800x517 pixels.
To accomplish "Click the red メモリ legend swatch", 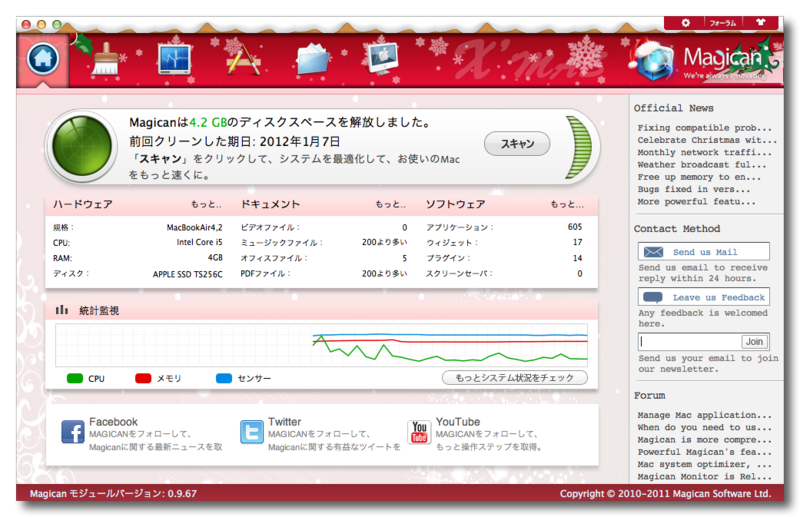I will [143, 379].
